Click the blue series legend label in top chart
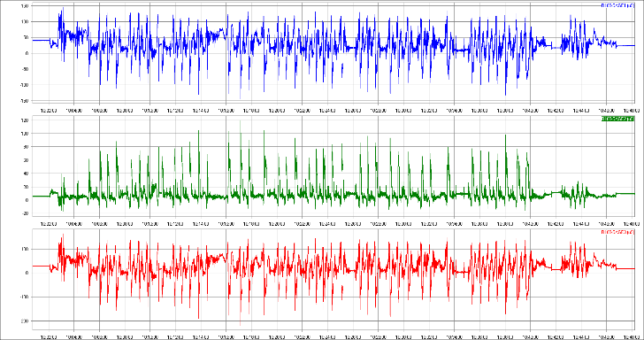Image resolution: width=644 pixels, height=340 pixels. [617, 6]
